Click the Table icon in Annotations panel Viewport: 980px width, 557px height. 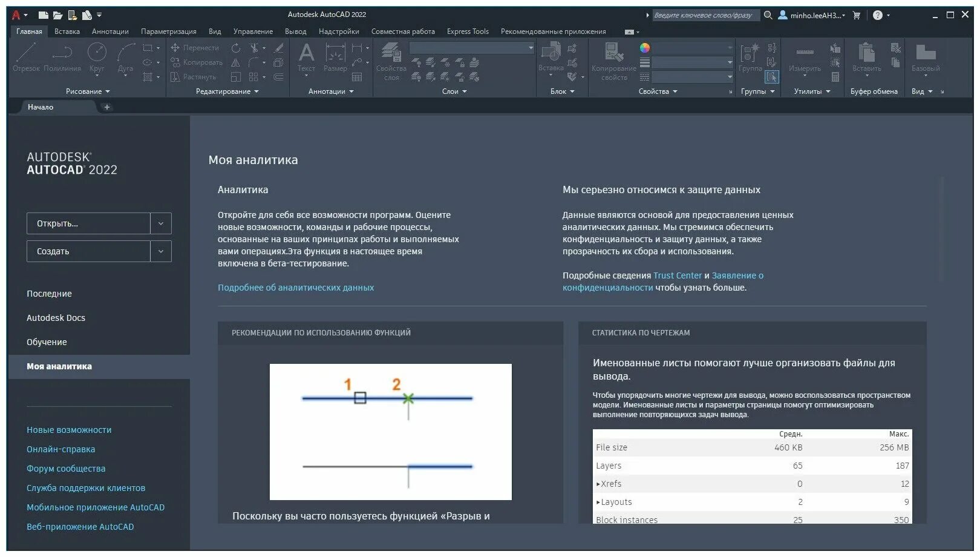tap(357, 77)
